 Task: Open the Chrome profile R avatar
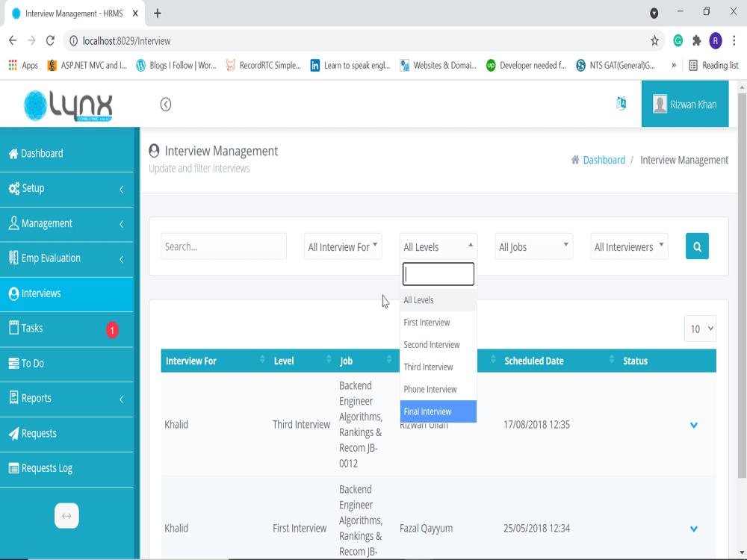click(715, 41)
